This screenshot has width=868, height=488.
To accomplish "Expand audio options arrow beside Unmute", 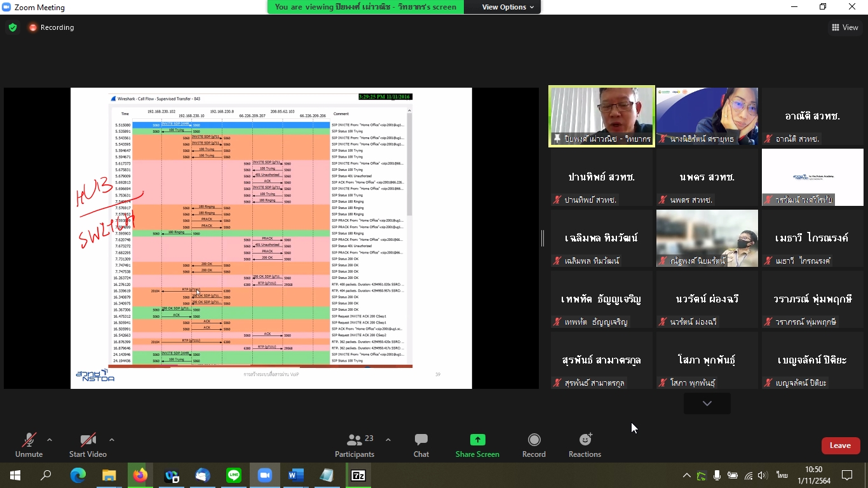I will coord(50,440).
